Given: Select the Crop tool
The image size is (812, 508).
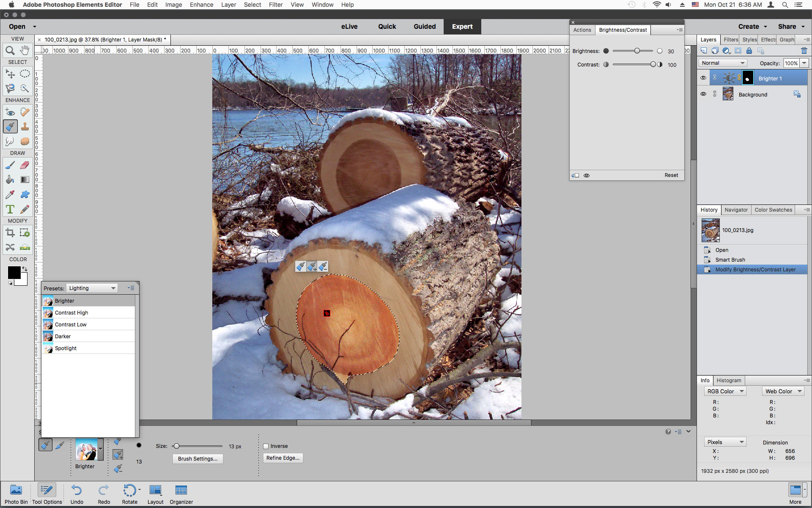Looking at the screenshot, I should pyautogui.click(x=10, y=232).
